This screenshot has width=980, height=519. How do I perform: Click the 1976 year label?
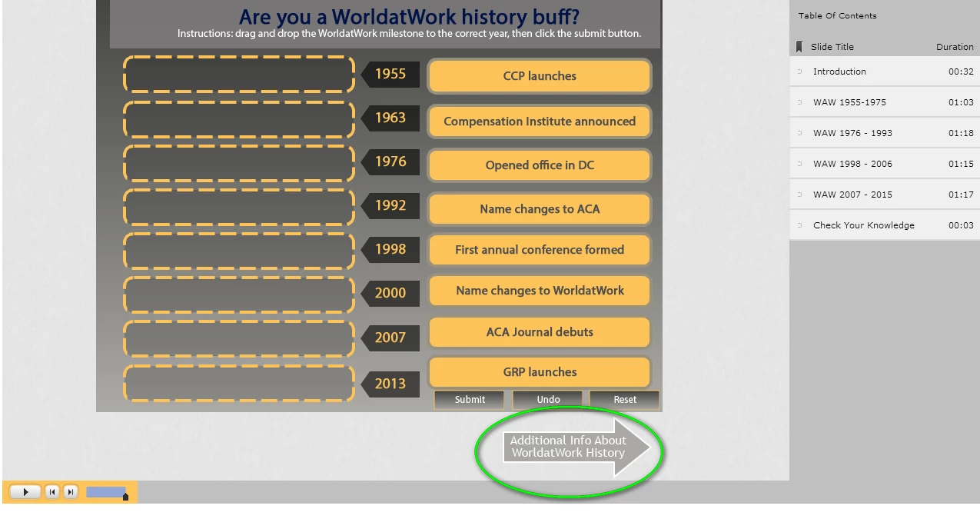(390, 162)
